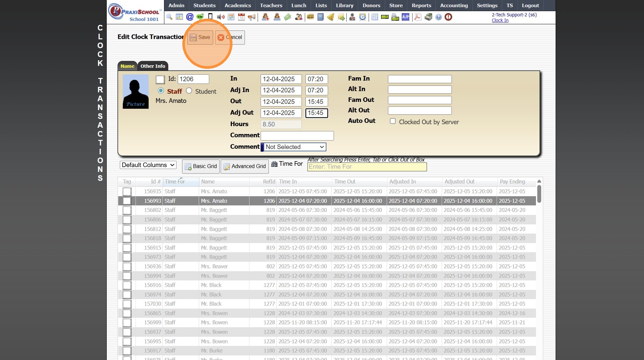Viewport: 644px width, 360px height.
Task: Switch to the Other Info tab
Action: point(153,66)
